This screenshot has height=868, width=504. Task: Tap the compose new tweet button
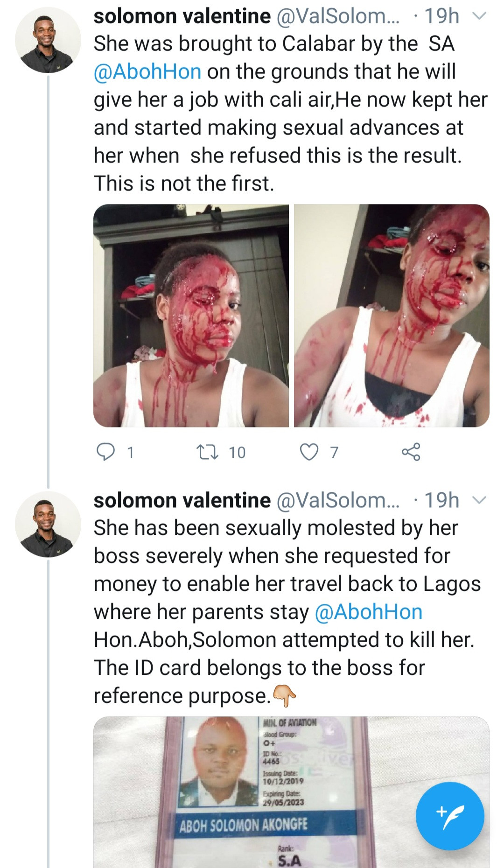pyautogui.click(x=450, y=816)
